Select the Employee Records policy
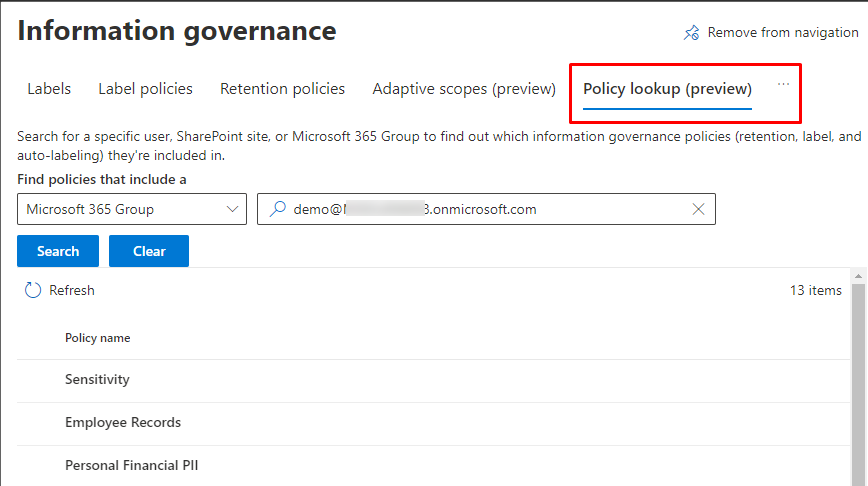868x486 pixels. pyautogui.click(x=123, y=422)
